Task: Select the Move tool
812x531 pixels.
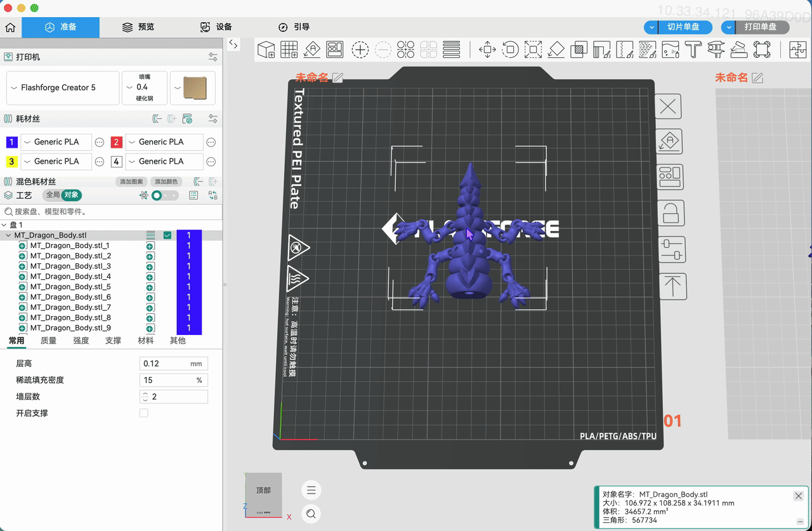Action: [x=487, y=49]
